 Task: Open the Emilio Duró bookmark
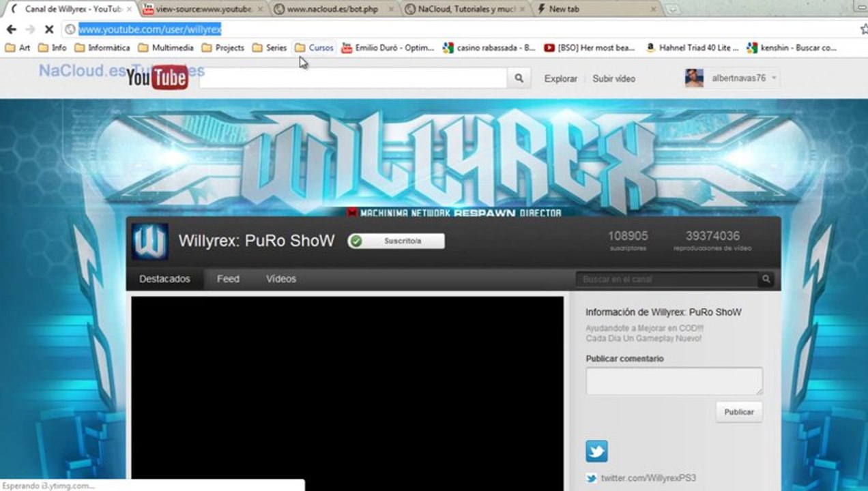coord(388,48)
